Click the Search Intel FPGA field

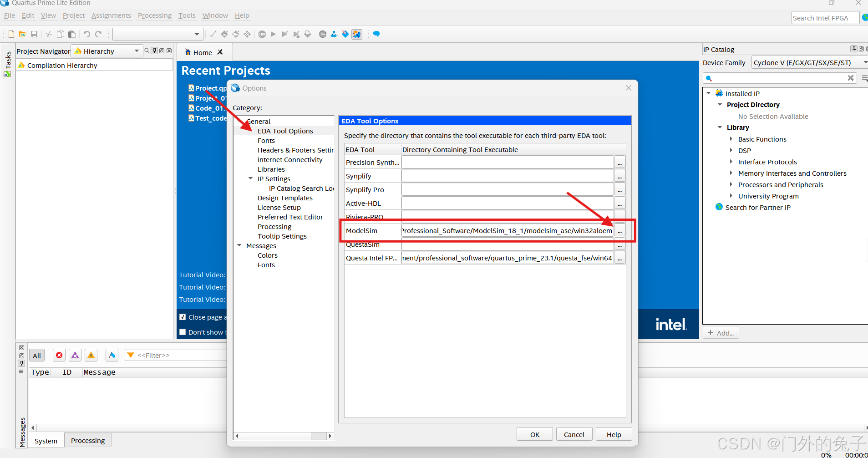825,18
